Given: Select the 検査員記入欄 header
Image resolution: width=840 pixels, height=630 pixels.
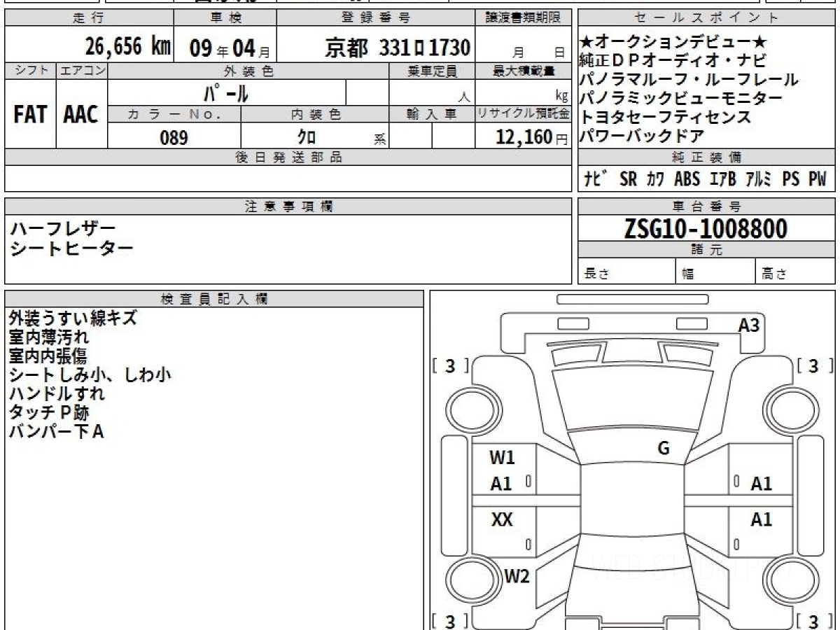Looking at the screenshot, I should pyautogui.click(x=214, y=299).
